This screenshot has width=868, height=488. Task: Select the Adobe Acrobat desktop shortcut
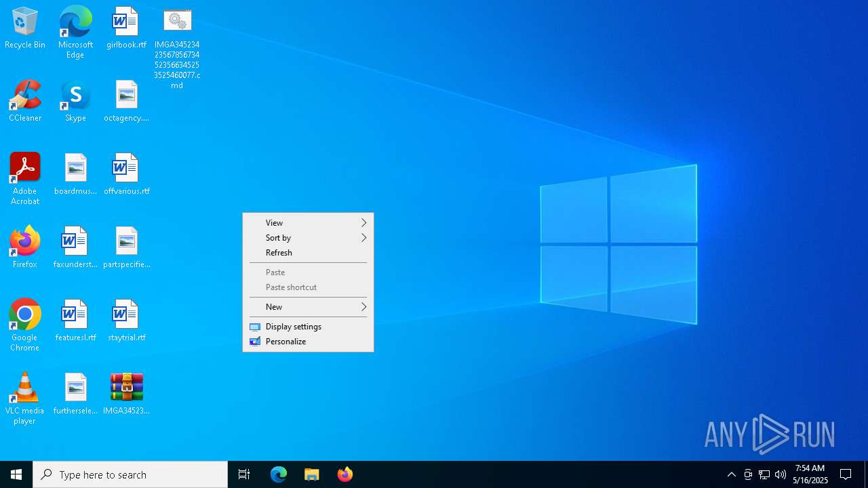point(25,179)
